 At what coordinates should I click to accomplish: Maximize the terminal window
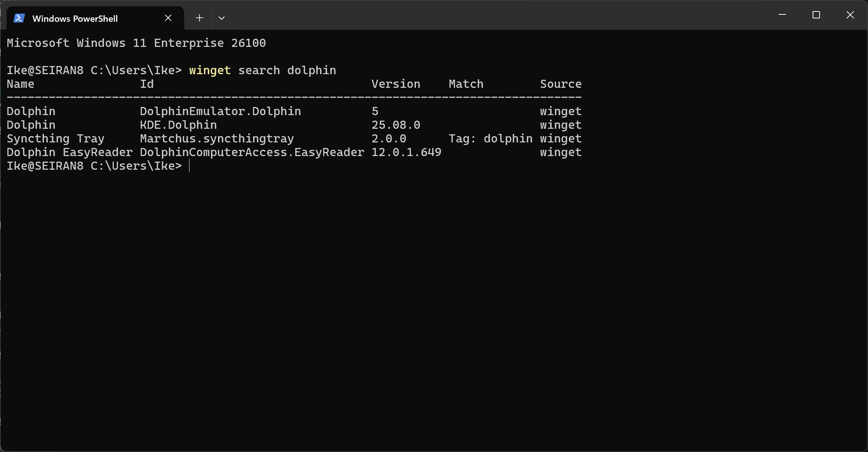tap(816, 15)
